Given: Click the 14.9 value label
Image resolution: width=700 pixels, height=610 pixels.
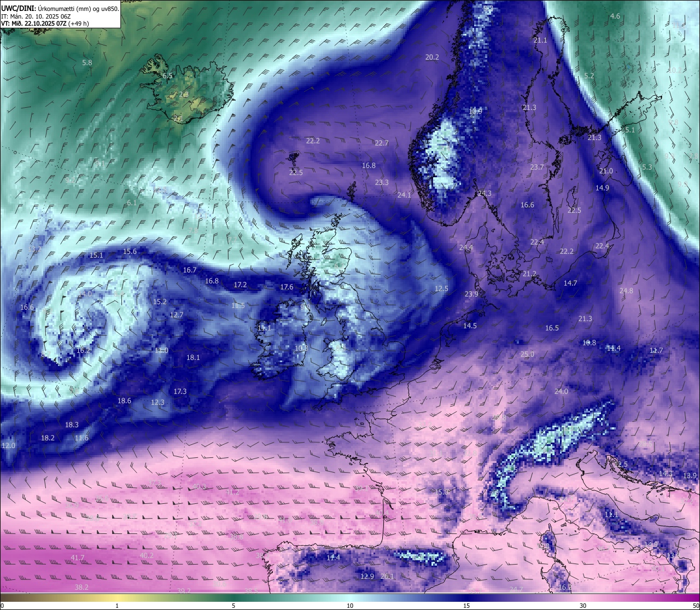Looking at the screenshot, I should click(602, 188).
